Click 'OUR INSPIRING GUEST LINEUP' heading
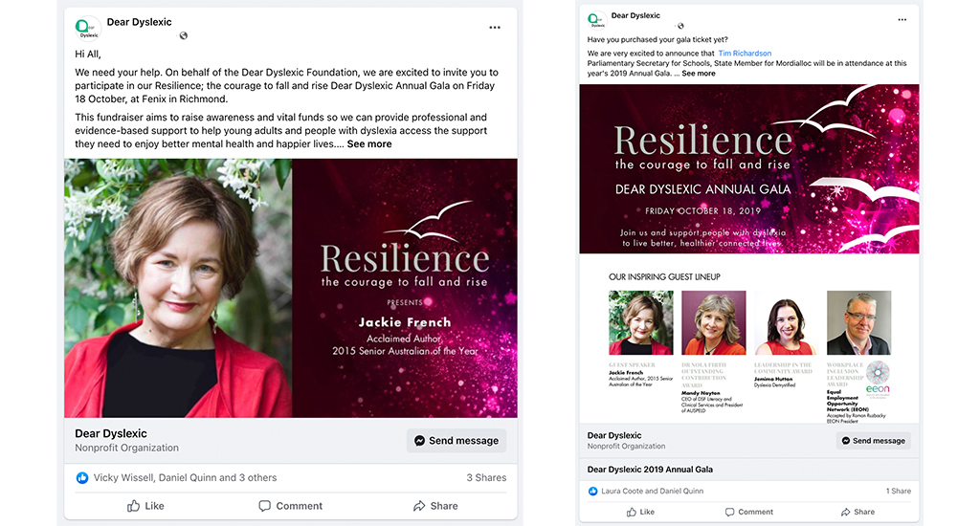This screenshot has height=526, width=980. click(664, 276)
